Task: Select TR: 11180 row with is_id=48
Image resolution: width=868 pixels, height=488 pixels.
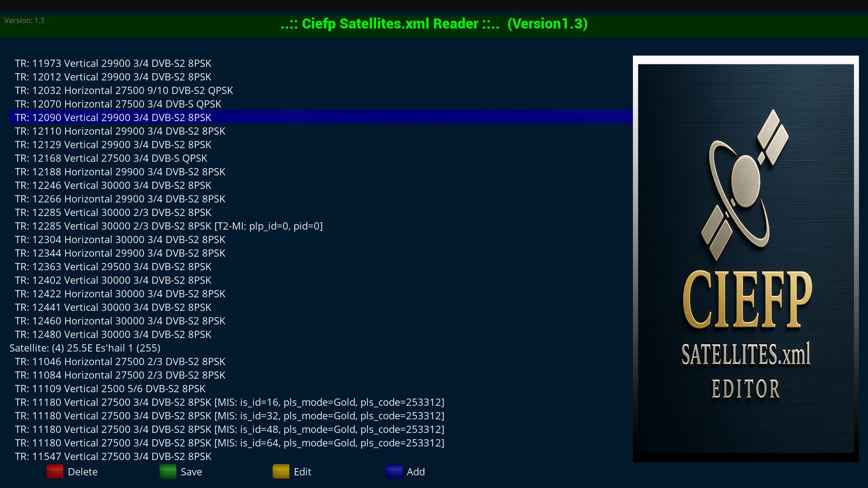Action: pos(321,429)
